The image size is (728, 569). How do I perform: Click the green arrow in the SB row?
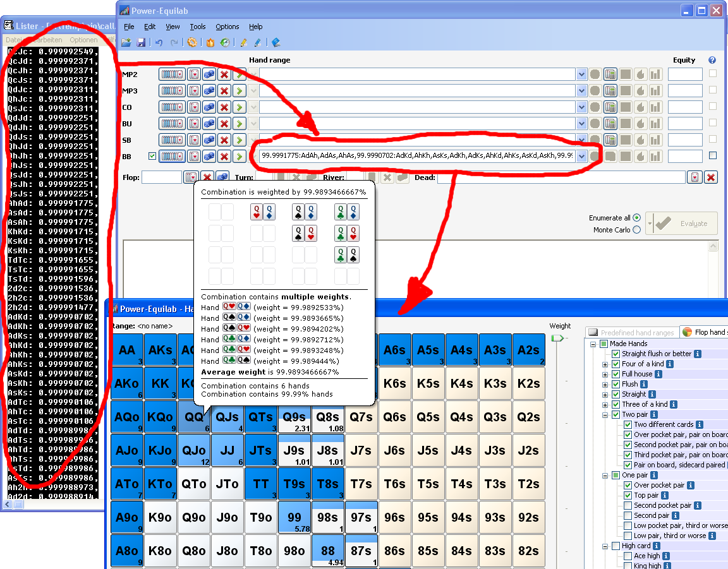[239, 140]
